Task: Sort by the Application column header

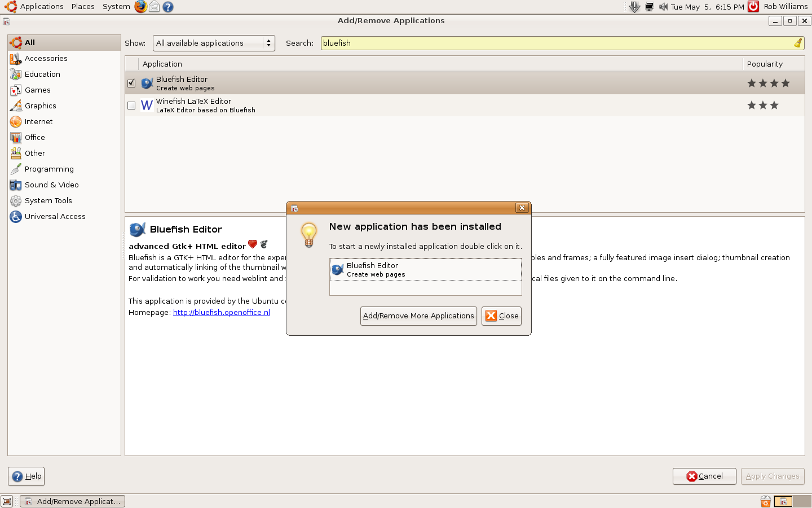Action: click(x=441, y=64)
